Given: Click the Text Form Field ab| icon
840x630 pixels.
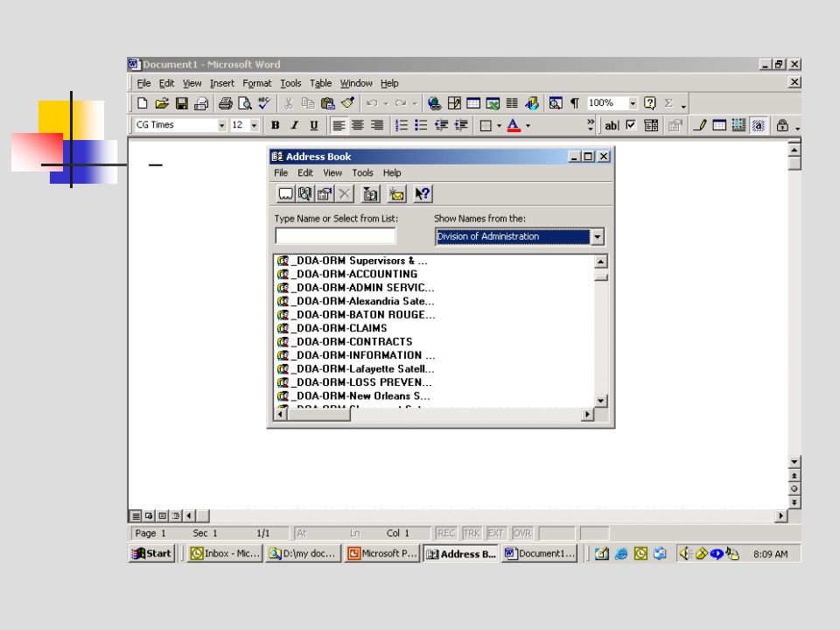Looking at the screenshot, I should tap(612, 125).
